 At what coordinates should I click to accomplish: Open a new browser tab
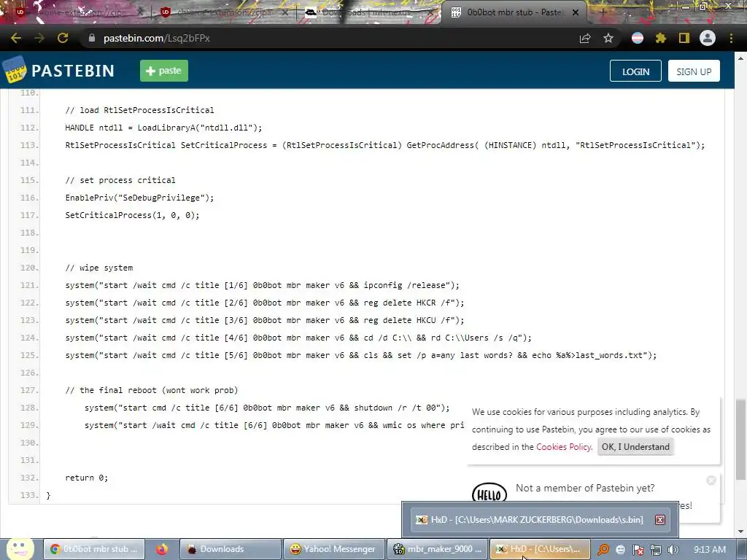602,12
